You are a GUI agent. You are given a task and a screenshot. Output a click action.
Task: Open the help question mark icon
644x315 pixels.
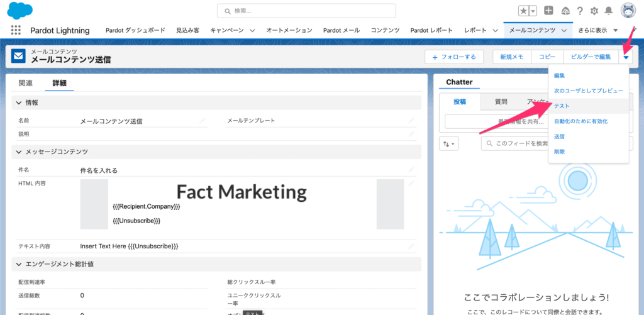(x=580, y=11)
